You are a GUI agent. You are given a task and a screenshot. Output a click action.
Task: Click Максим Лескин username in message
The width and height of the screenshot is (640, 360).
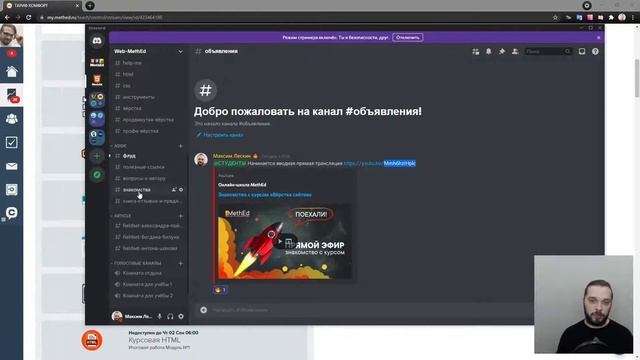pyautogui.click(x=232, y=156)
